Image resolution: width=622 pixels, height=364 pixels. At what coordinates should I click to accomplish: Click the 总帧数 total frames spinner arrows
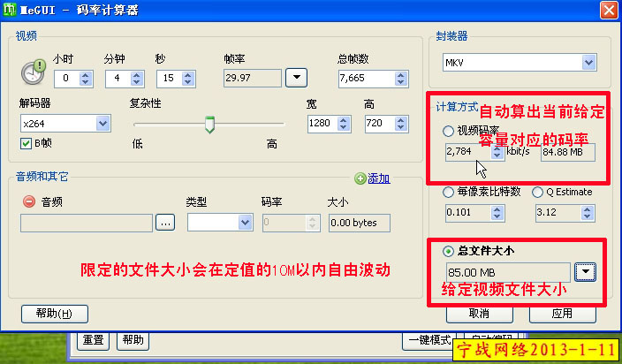coord(401,79)
